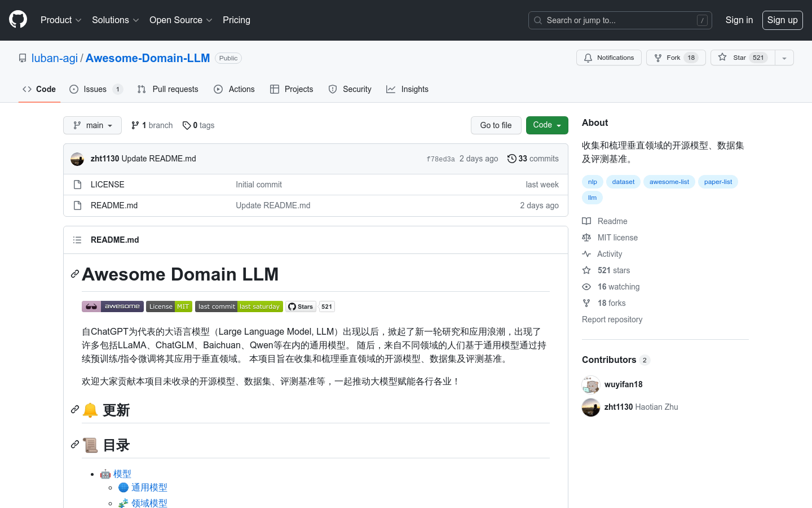Open the zht1130 author name link
The image size is (812, 508).
105,159
